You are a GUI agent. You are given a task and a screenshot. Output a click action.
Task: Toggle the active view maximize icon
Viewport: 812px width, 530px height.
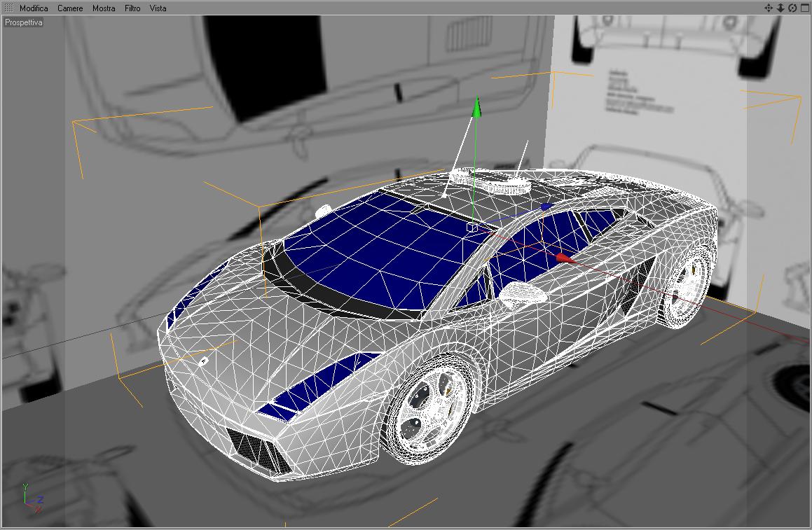(805, 8)
